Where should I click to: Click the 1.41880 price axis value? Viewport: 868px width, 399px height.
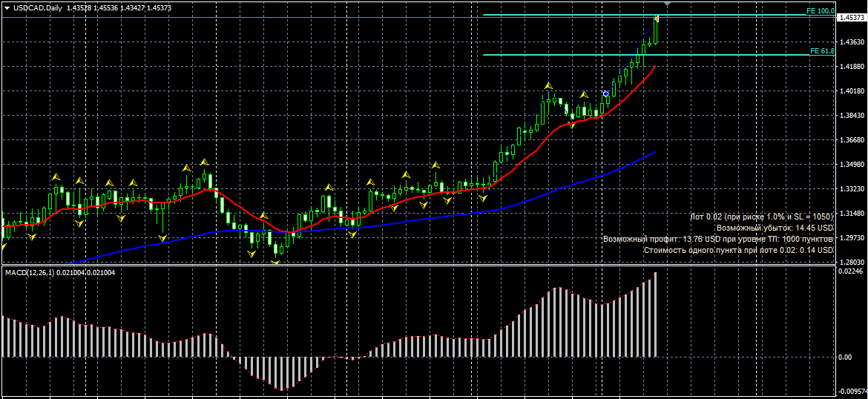(851, 67)
